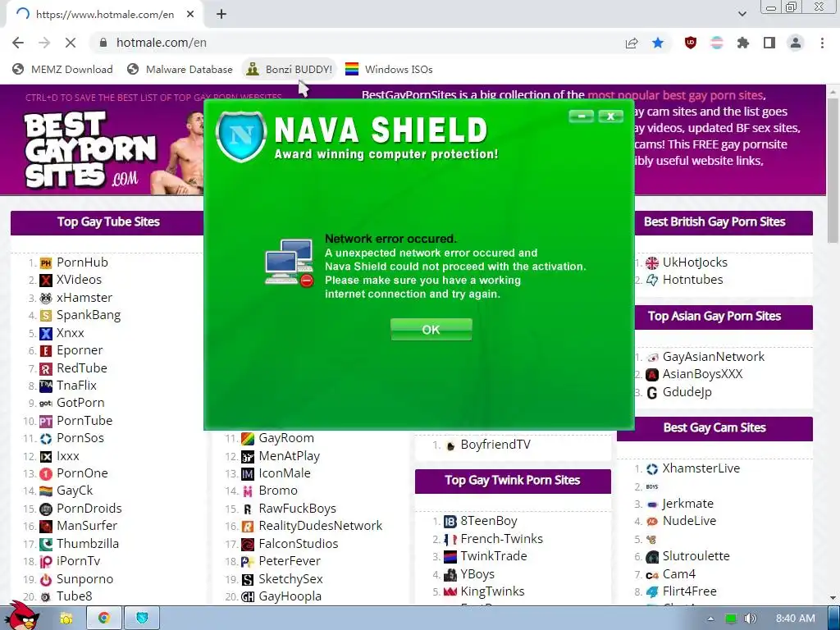This screenshot has width=840, height=630.
Task: Open Chrome's three-dot menu
Action: [x=822, y=43]
